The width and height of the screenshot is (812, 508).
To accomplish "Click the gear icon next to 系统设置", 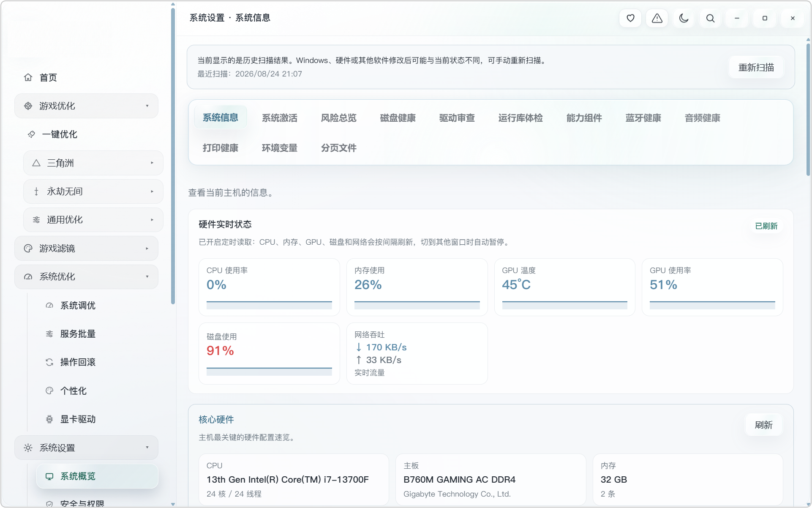I will coord(28,448).
